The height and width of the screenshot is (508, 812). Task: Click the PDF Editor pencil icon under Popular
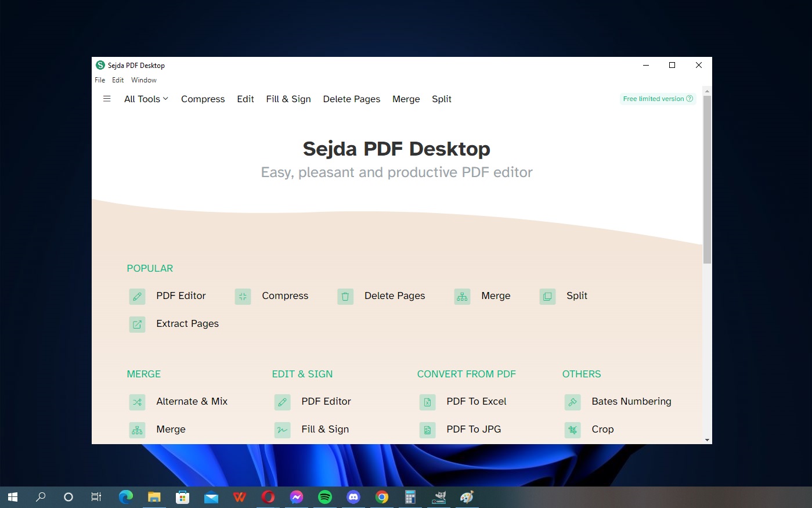(x=137, y=297)
